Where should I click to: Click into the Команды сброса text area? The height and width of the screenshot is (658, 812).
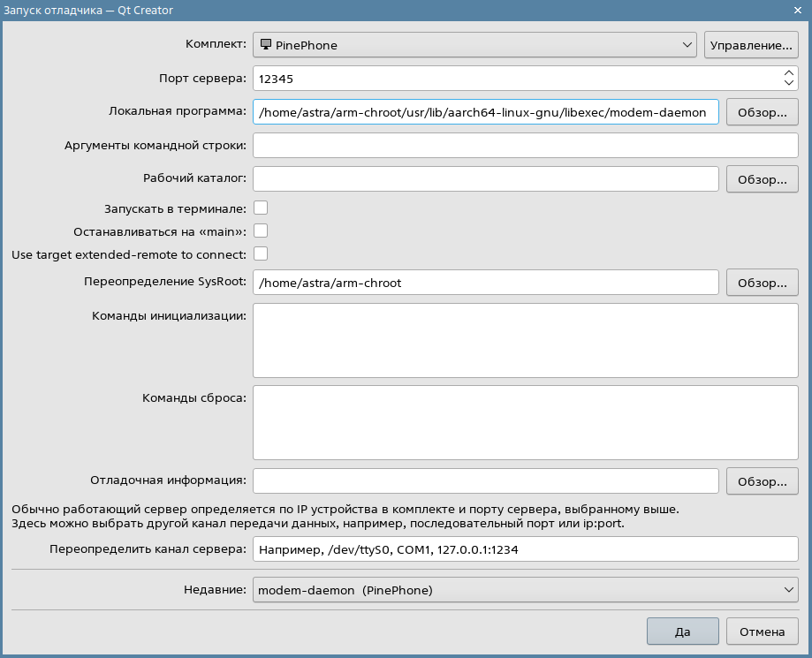pyautogui.click(x=525, y=421)
